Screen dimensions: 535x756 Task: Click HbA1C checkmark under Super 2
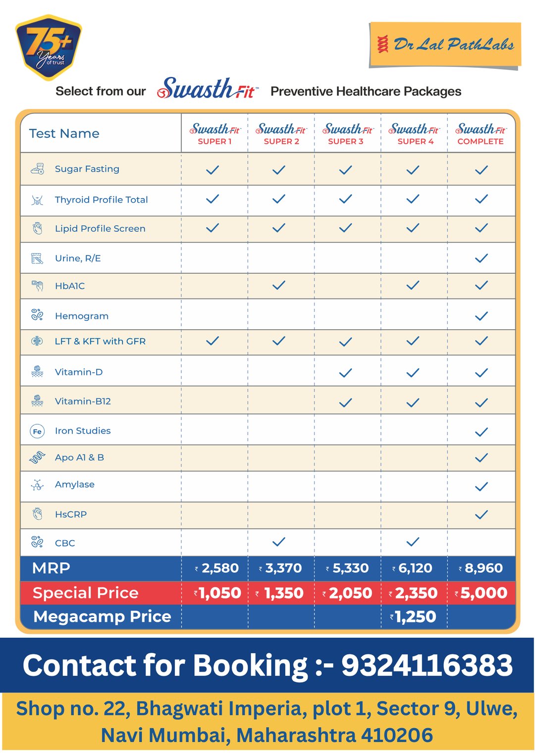(x=279, y=285)
